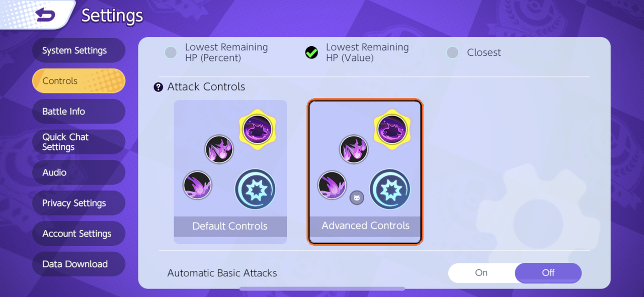This screenshot has height=297, width=644.
Task: Tap the basic attack icon in Advanced Controls
Action: (x=390, y=189)
